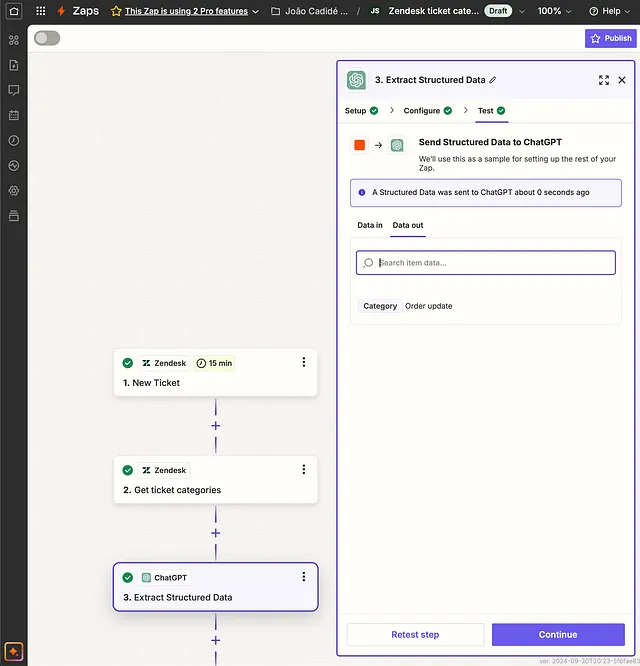Screen dimensions: 640x666
Task: Click the Continue button
Action: pyautogui.click(x=558, y=635)
